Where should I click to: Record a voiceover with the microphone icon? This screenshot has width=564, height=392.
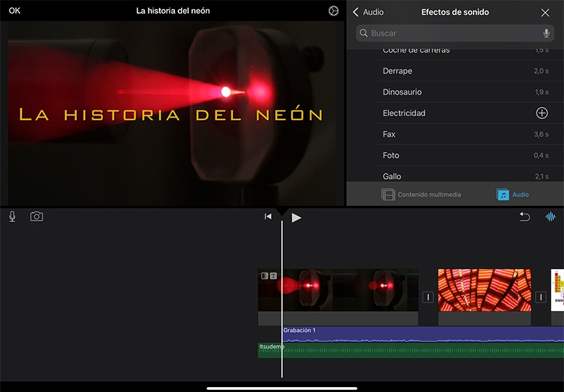coord(12,216)
